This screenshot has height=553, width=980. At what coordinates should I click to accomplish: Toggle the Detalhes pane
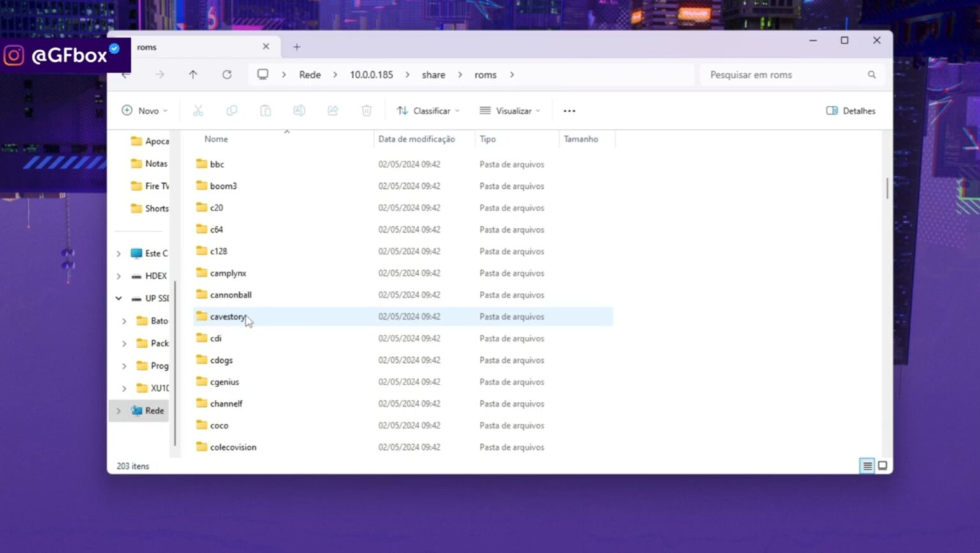tap(850, 111)
